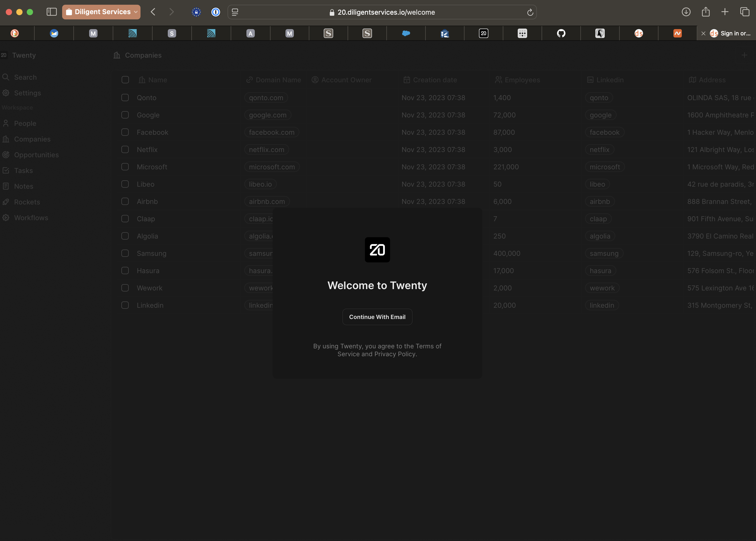Viewport: 756px width, 541px height.
Task: Switch to the Twenty '20' tab
Action: coord(483,33)
